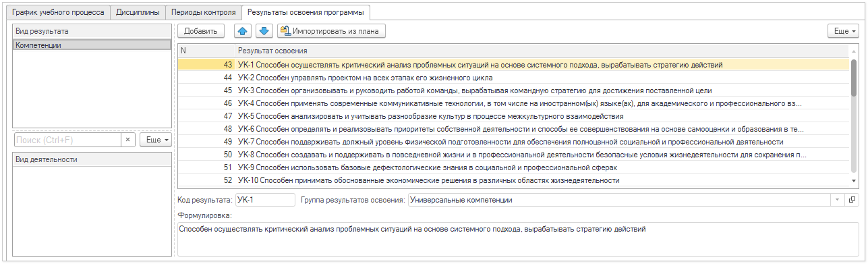Viewport: 868px width, 264px height.
Task: Select Результаты освоения программы tab
Action: [306, 12]
